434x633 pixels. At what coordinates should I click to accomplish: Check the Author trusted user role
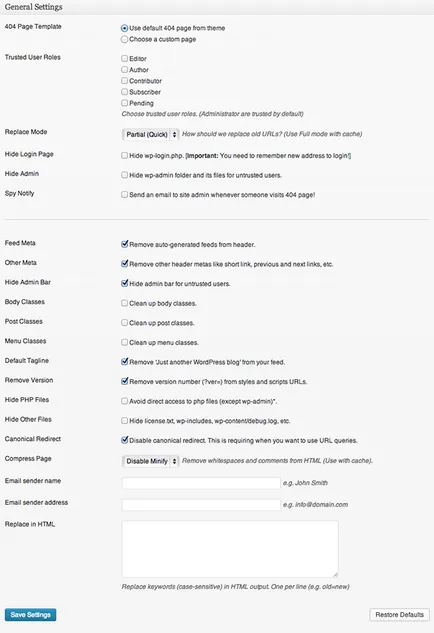(x=124, y=69)
